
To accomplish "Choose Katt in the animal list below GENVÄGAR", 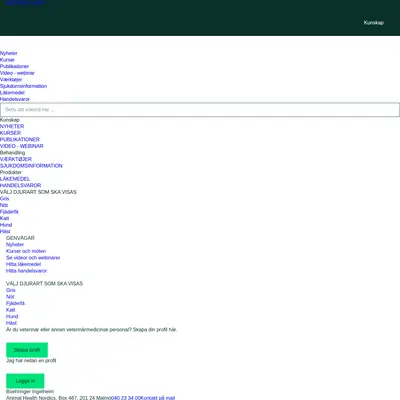I will [11, 310].
